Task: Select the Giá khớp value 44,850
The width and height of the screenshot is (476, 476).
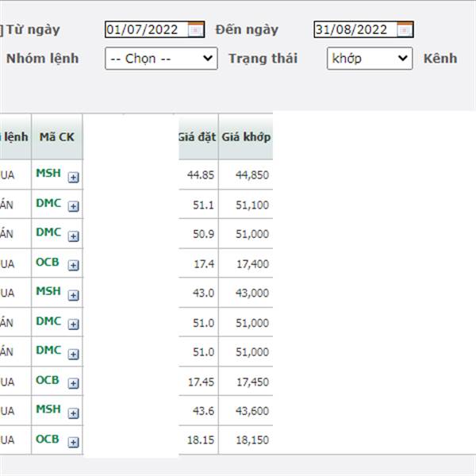Action: click(252, 175)
